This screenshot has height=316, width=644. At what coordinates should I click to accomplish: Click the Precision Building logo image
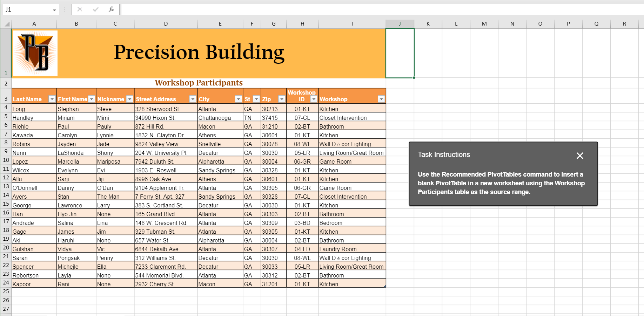(35, 53)
